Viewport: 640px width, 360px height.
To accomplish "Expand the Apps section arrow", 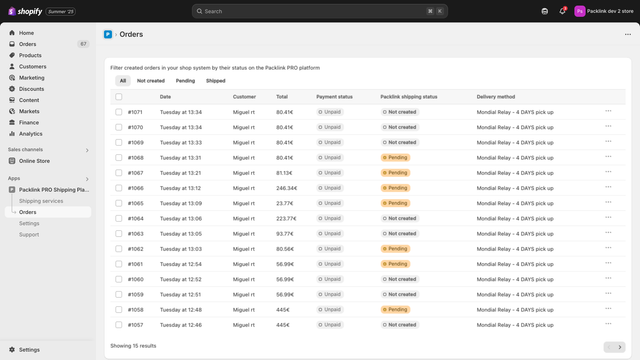I will 87,179.
